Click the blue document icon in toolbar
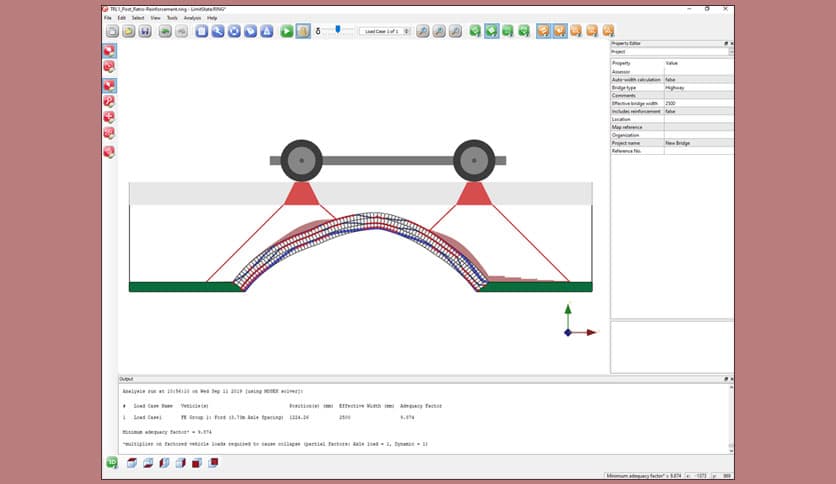 (202, 31)
